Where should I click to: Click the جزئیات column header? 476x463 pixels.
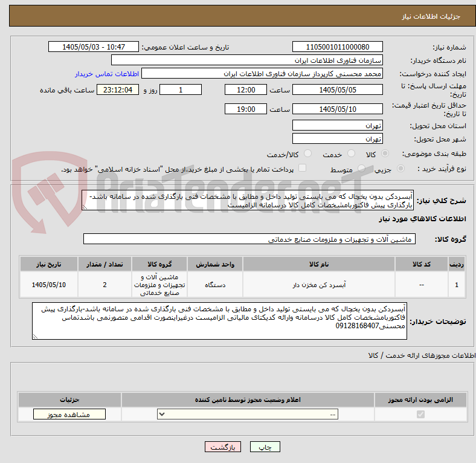click(69, 400)
